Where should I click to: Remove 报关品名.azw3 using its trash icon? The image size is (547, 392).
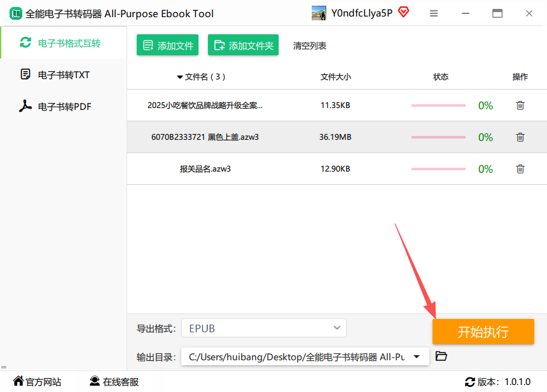[520, 169]
